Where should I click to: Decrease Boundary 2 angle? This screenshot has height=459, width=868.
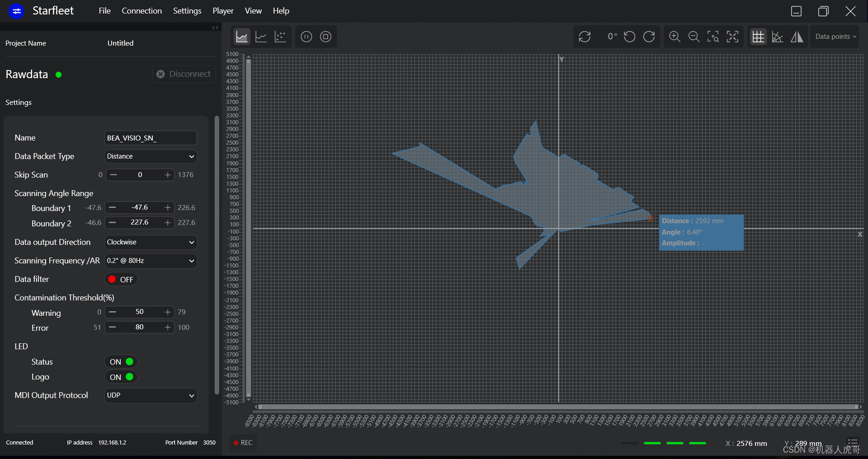point(113,222)
